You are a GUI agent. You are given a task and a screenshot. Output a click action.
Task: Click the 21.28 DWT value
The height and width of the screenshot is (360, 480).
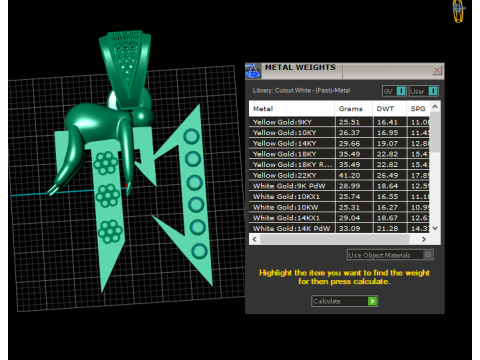tap(387, 228)
